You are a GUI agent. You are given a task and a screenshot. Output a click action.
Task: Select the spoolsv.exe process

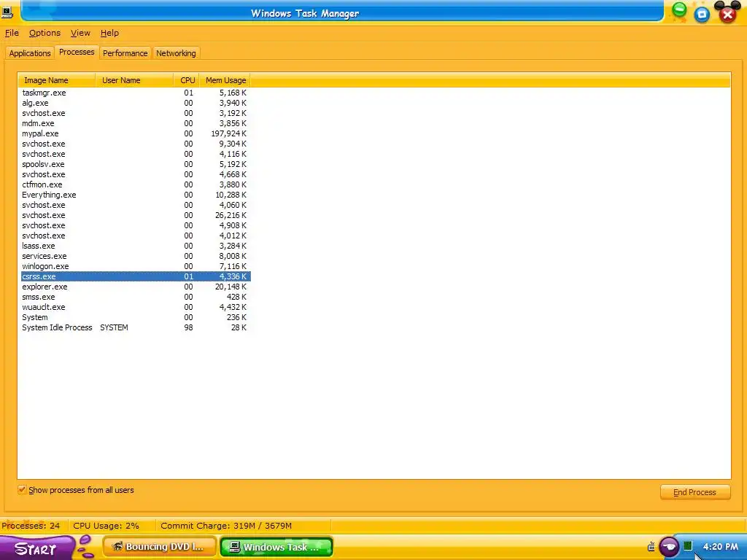[135, 164]
